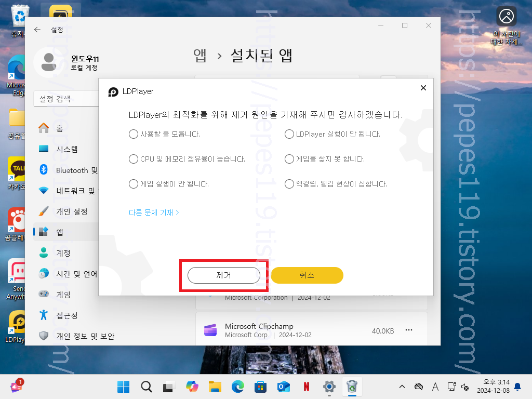
Task: Open File Explorer from the taskbar
Action: [215, 387]
